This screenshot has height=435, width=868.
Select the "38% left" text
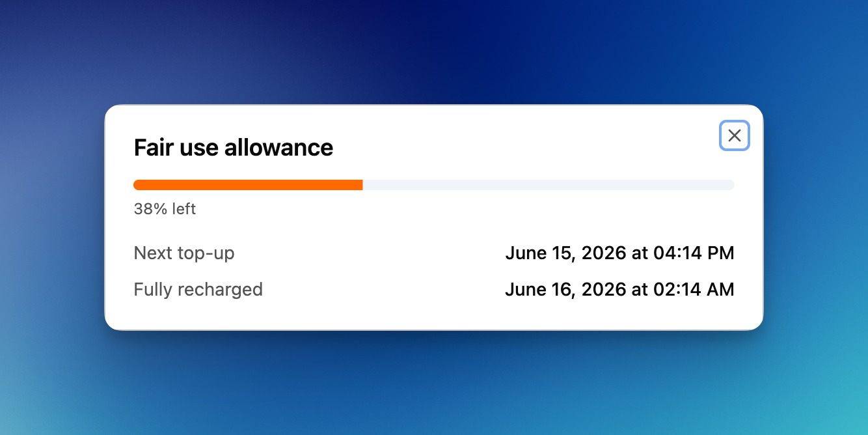pos(165,209)
